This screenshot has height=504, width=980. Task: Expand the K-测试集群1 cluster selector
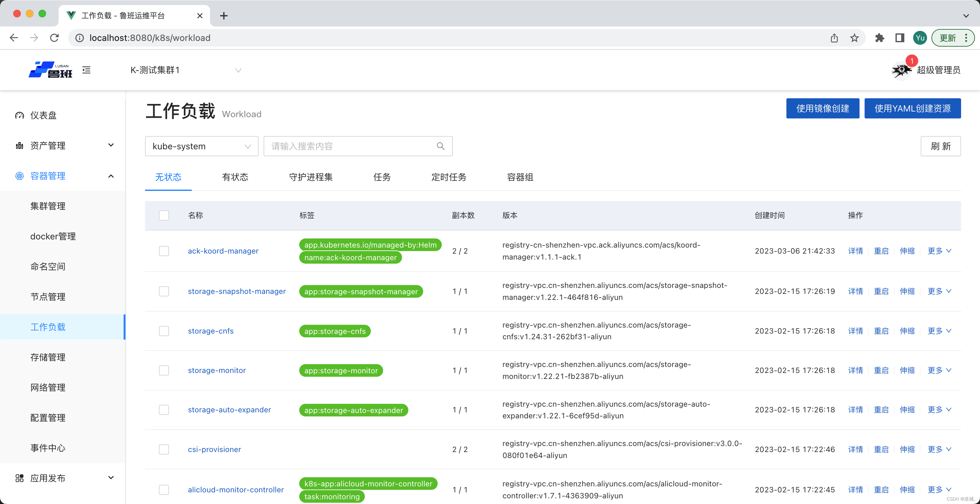(186, 70)
